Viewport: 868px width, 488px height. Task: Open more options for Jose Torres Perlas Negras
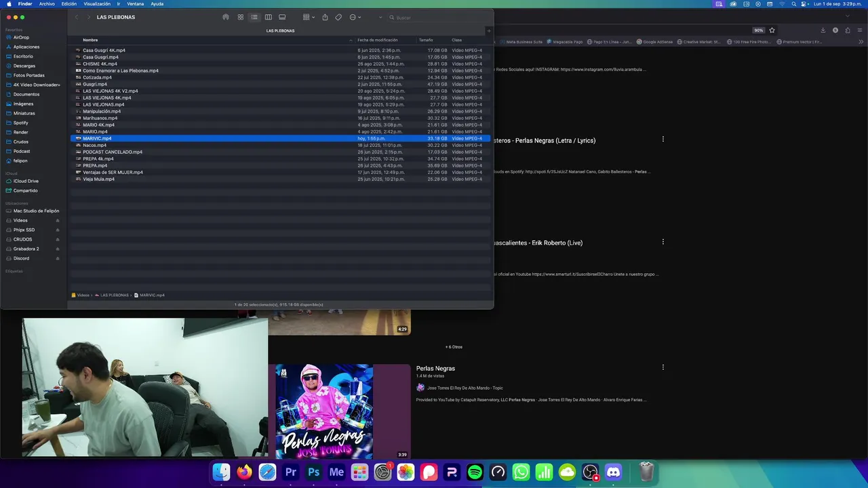click(x=663, y=367)
